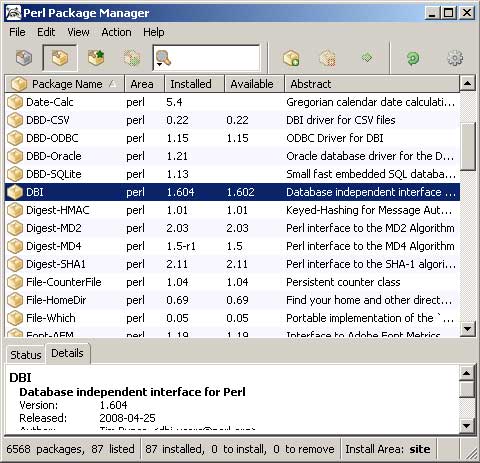Screen dimensions: 480x463
Task: Select the DBD-ODBC package name
Action: (x=52, y=138)
